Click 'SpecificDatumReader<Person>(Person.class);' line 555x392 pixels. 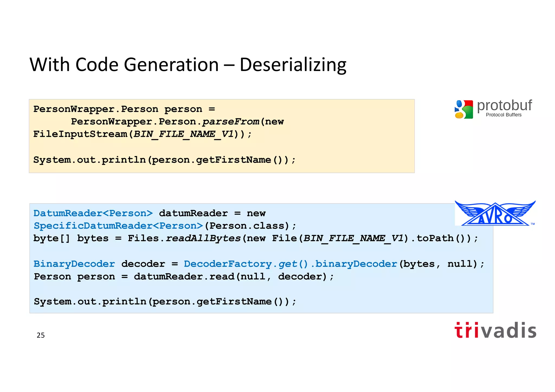click(x=165, y=226)
